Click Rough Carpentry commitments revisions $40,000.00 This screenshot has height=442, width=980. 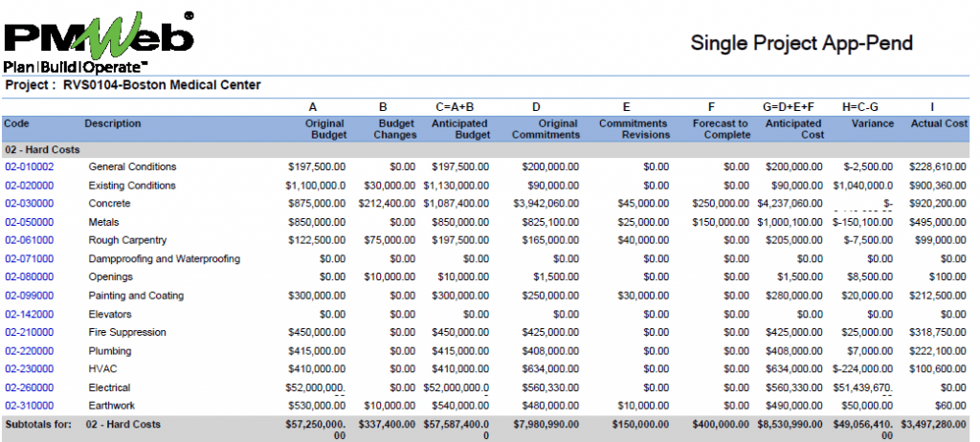(x=643, y=241)
